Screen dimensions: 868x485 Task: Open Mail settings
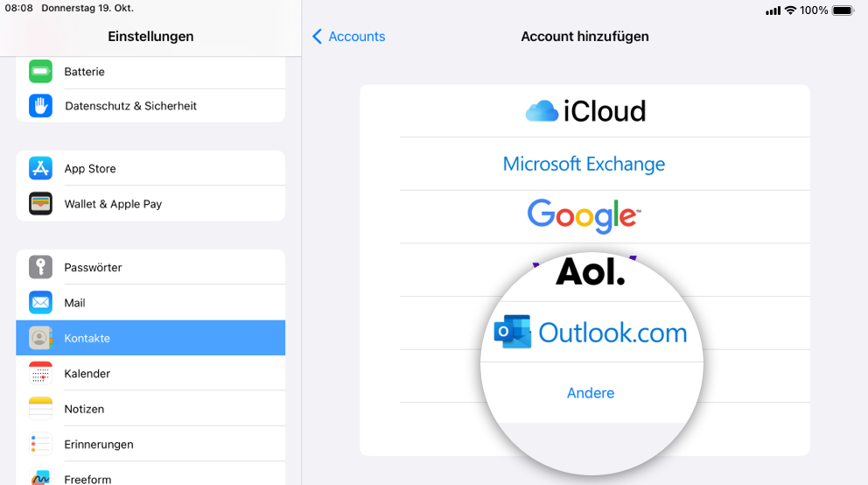150,303
